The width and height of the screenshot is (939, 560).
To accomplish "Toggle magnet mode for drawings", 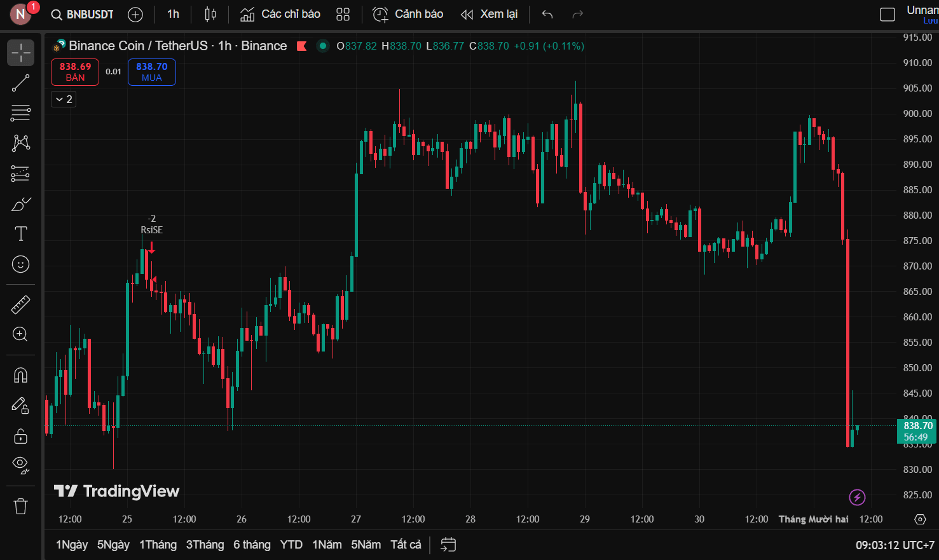I will [x=20, y=375].
